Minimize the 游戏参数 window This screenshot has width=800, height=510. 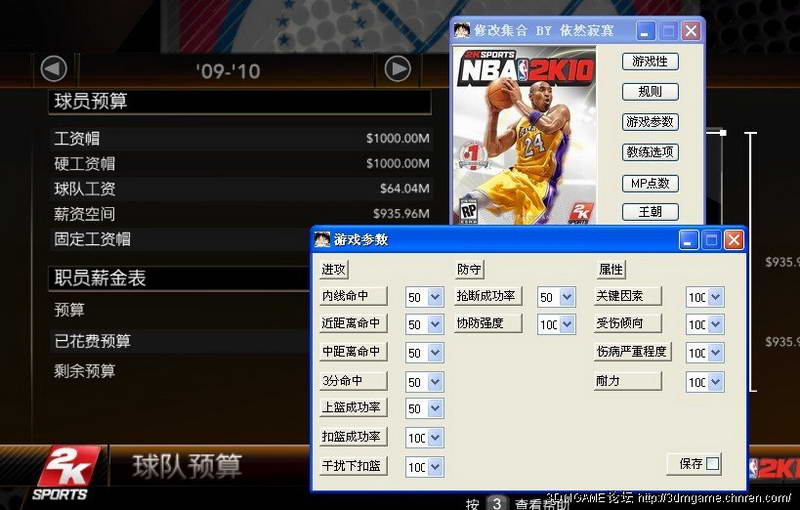click(x=689, y=240)
